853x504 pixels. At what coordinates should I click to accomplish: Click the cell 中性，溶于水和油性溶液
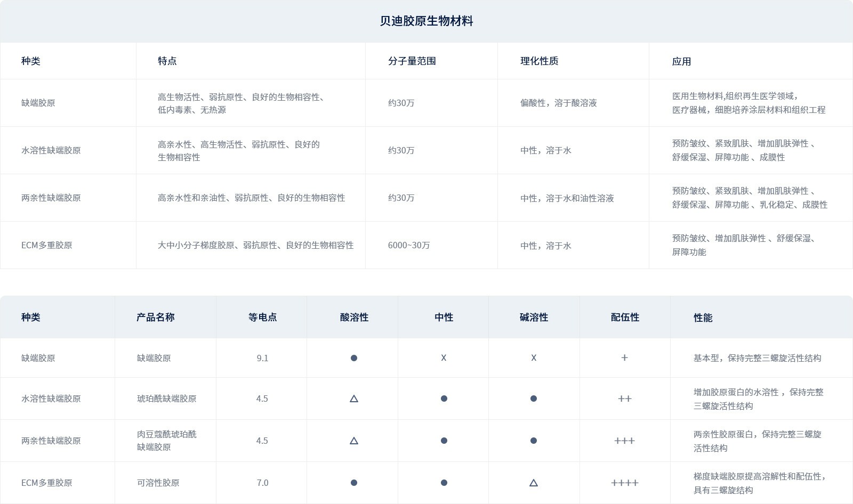(x=567, y=198)
